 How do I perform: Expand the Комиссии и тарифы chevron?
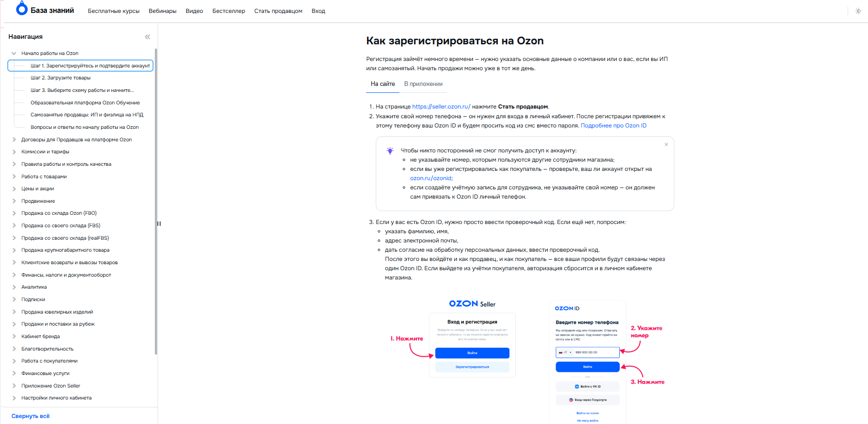(14, 152)
